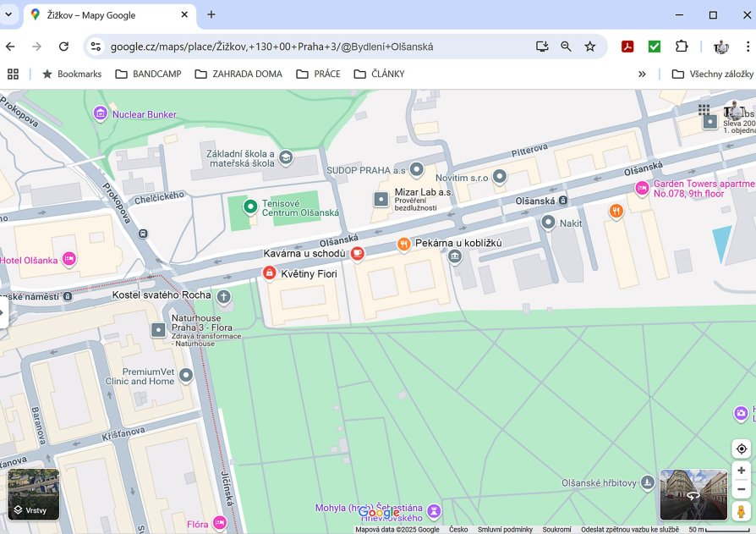Click the SUDOP PRAHA a.s marker
The height and width of the screenshot is (534, 756).
(x=417, y=169)
